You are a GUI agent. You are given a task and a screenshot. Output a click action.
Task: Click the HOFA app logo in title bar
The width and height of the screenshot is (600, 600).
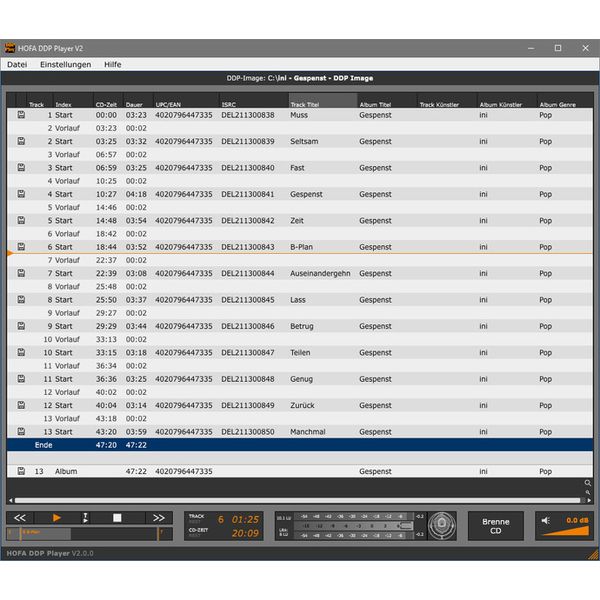(10, 48)
